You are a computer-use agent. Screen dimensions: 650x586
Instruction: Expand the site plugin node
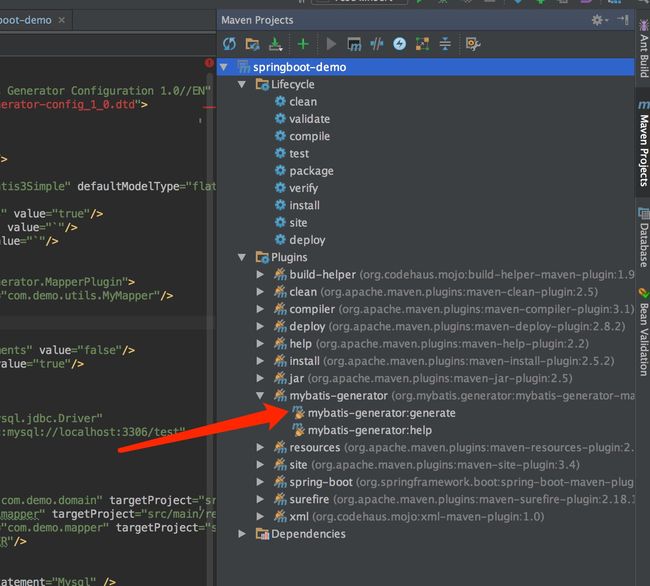[x=260, y=465]
